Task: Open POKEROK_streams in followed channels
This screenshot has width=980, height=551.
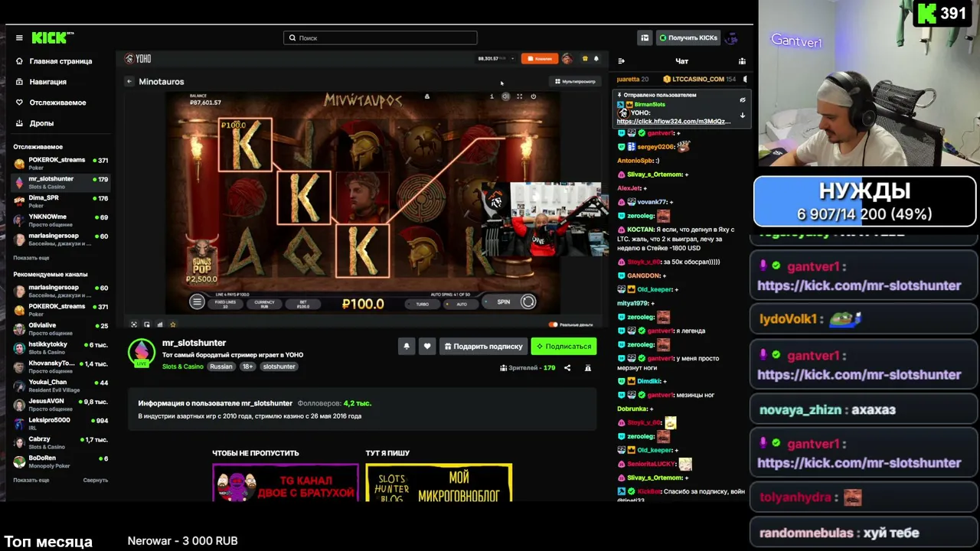Action: [x=61, y=163]
